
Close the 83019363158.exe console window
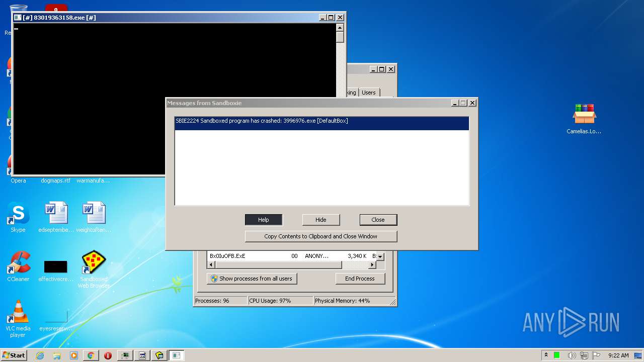340,18
